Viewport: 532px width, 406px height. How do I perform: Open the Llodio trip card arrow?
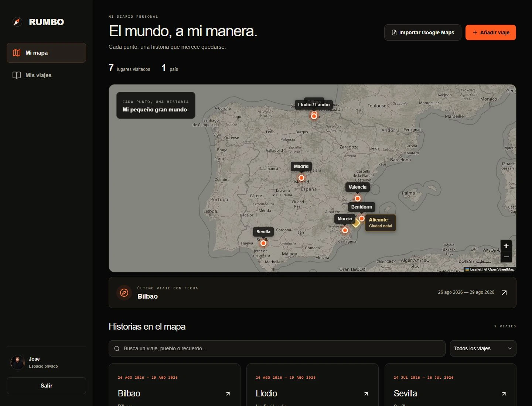[x=366, y=394]
